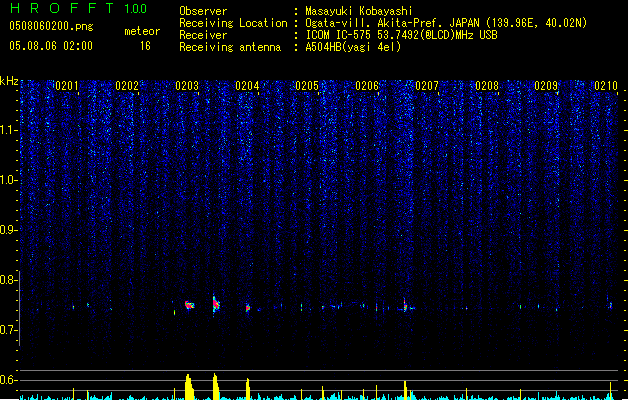Click the A504HB(yagi 4el) antenna text
The image size is (629, 400).
(353, 47)
